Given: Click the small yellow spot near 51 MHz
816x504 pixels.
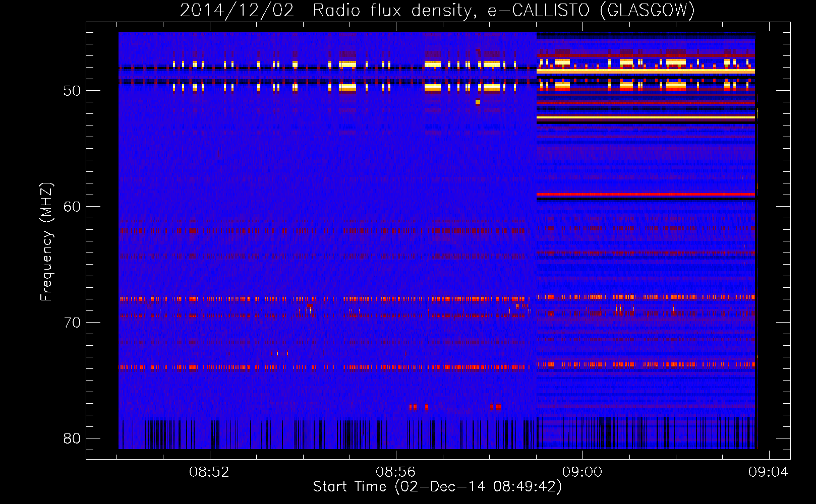Looking at the screenshot, I should [x=478, y=102].
